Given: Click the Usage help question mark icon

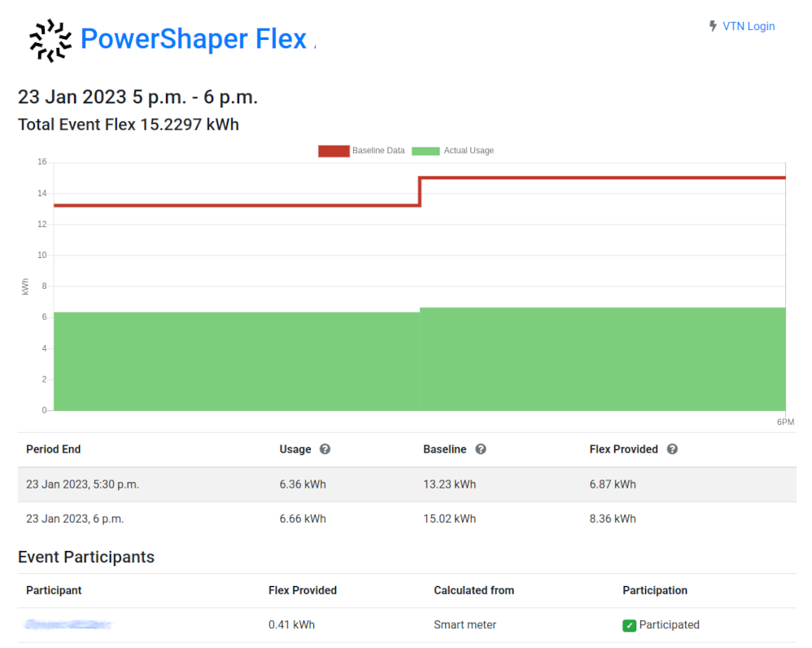Looking at the screenshot, I should [325, 449].
